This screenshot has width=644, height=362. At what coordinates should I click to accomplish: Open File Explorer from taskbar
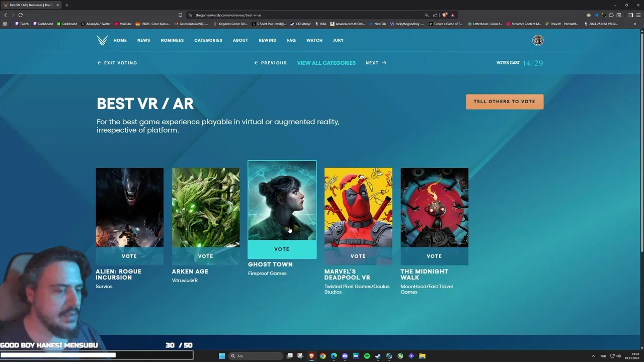[x=422, y=356]
